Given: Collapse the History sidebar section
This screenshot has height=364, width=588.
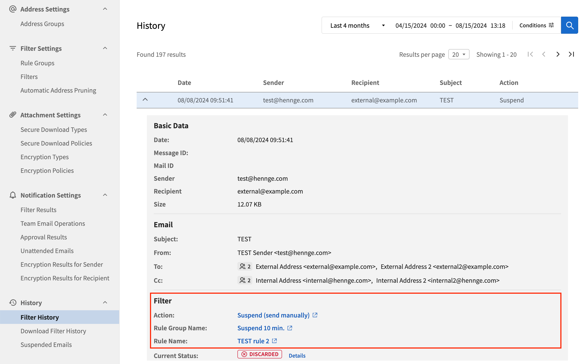Looking at the screenshot, I should click(x=105, y=303).
